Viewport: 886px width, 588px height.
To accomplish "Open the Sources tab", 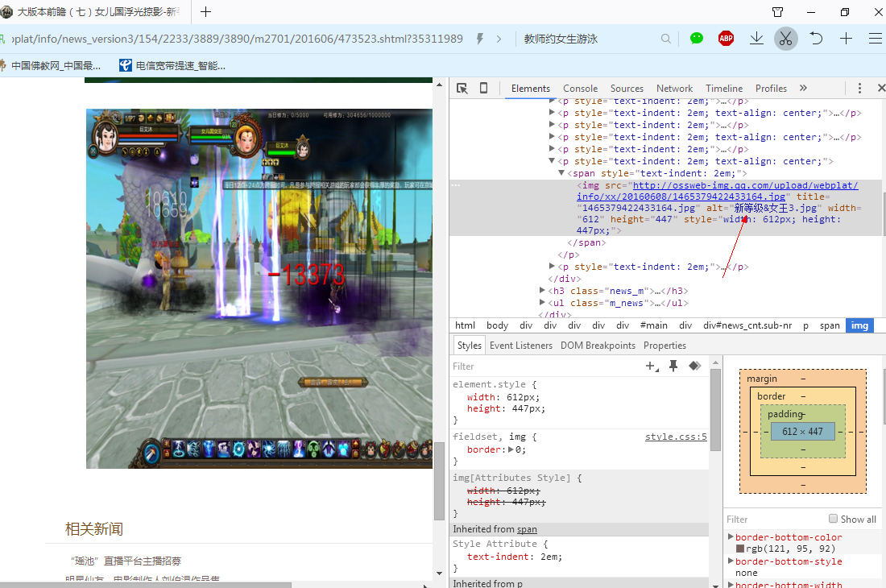I will click(x=627, y=88).
